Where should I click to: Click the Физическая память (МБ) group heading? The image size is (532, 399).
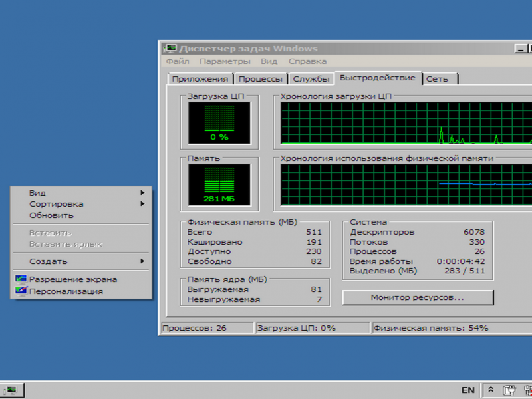click(242, 222)
